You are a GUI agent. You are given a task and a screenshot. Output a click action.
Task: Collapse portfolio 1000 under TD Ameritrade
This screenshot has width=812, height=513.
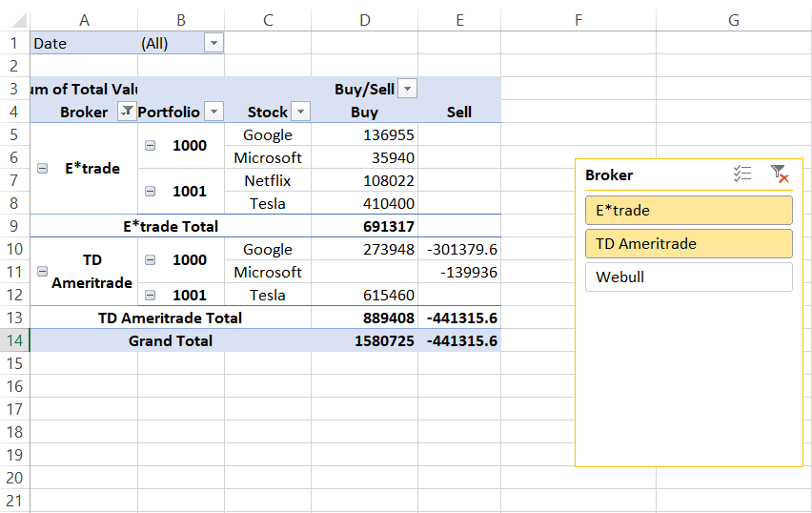[x=150, y=260]
